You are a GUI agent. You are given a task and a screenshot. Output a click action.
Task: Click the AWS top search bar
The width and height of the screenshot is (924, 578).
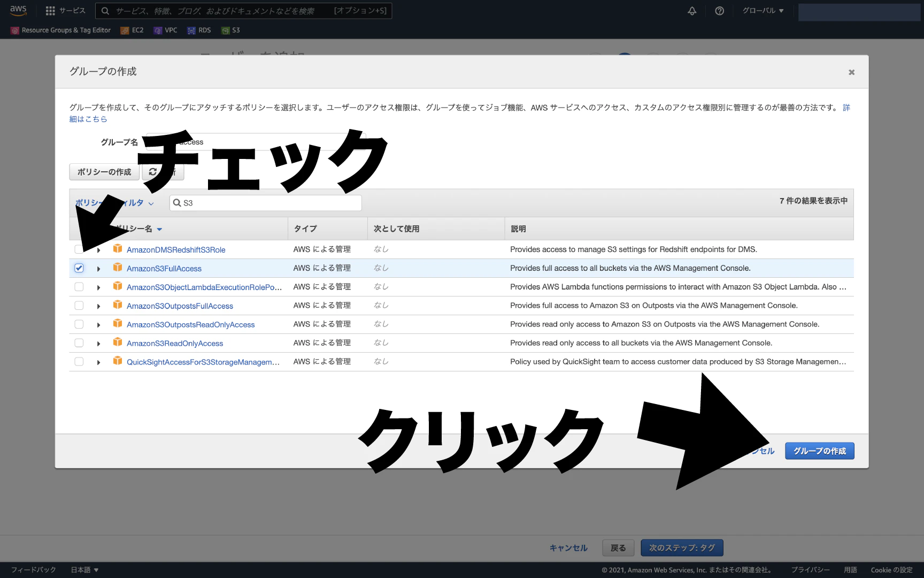243,11
